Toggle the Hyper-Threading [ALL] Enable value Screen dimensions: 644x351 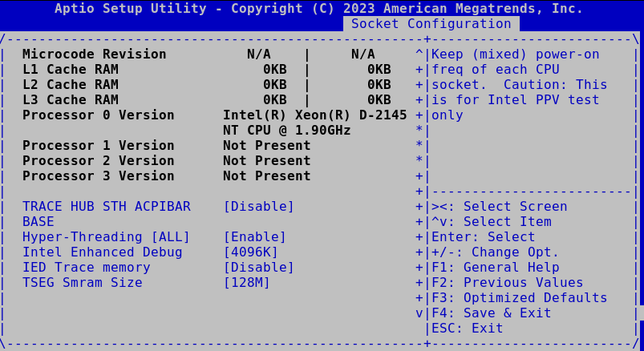click(254, 237)
